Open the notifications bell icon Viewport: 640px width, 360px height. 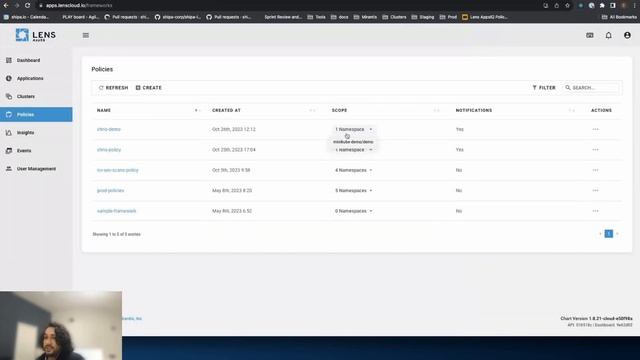[x=608, y=36]
